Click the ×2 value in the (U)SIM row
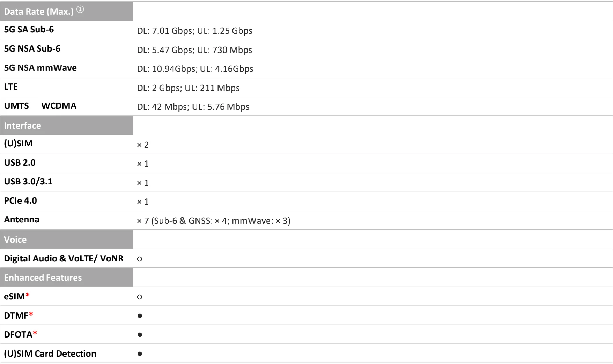The height and width of the screenshot is (364, 613). click(143, 145)
